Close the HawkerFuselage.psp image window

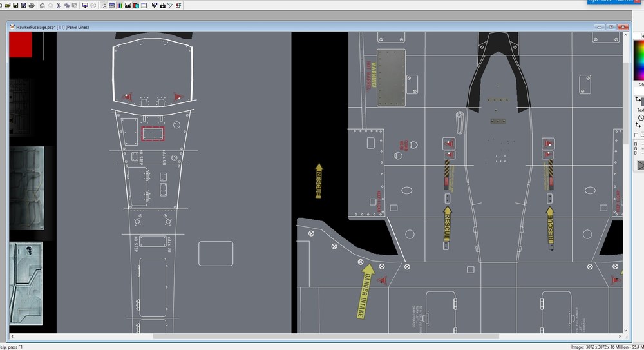623,27
